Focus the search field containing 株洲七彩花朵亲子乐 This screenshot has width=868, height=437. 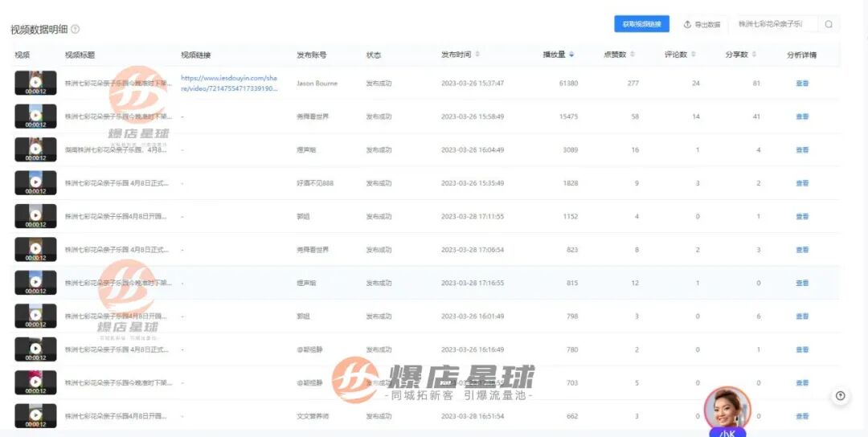tap(775, 24)
